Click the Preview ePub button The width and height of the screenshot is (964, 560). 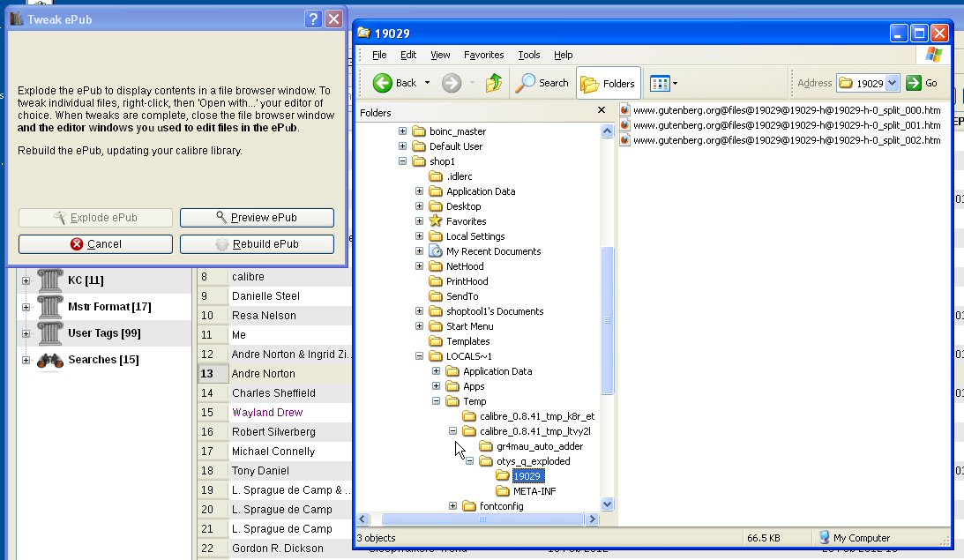(x=257, y=218)
